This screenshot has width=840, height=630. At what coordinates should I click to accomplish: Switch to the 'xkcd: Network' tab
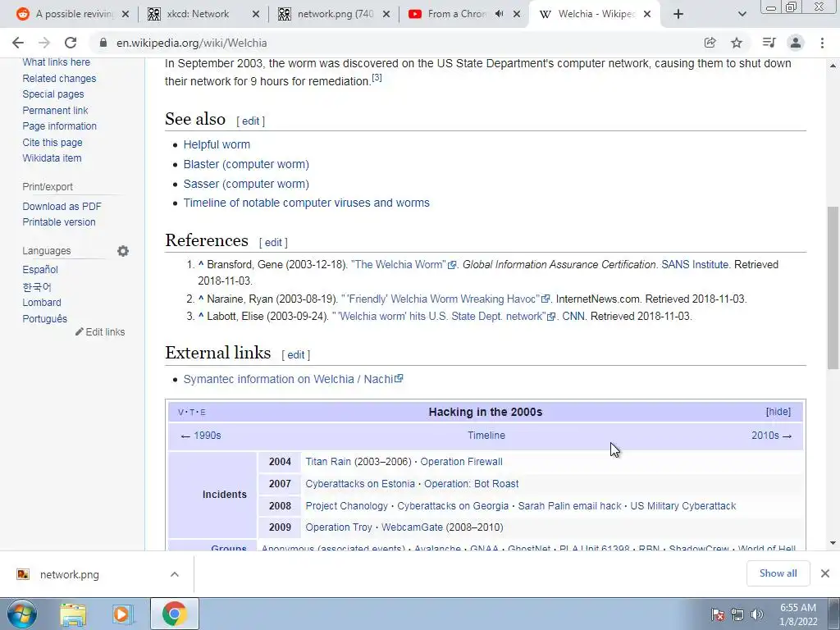pos(197,14)
